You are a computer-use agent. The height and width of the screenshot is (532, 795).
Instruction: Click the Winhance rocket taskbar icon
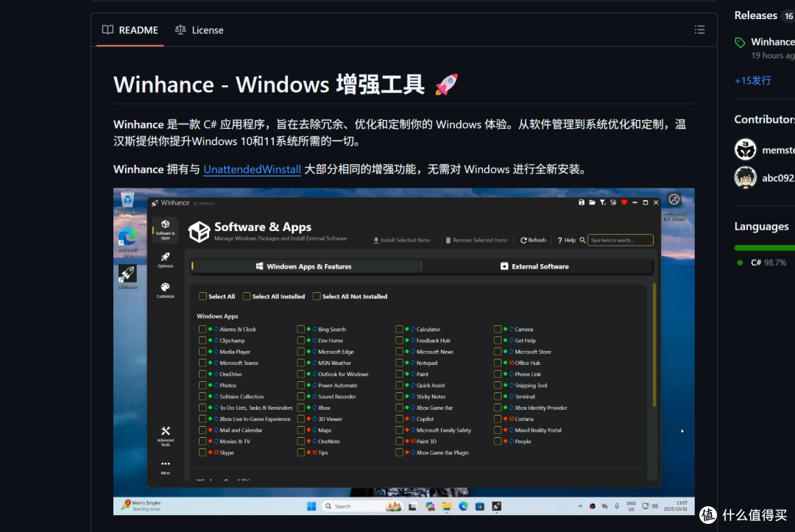pyautogui.click(x=496, y=506)
